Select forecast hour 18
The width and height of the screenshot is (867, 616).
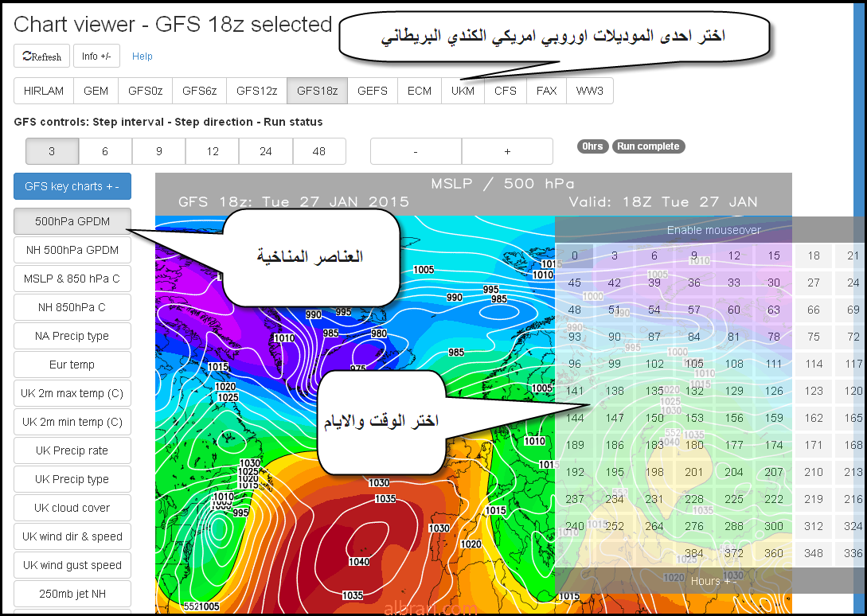(x=814, y=255)
